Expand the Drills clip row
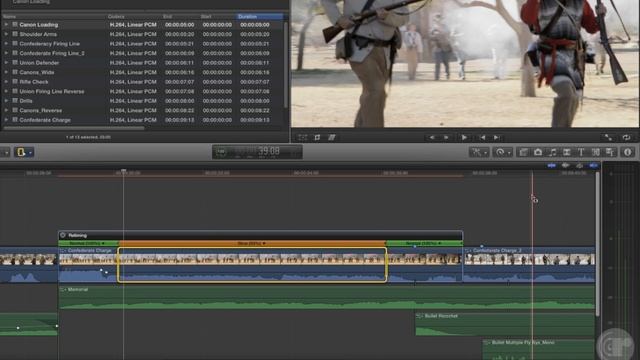This screenshot has width=640, height=360. click(6, 101)
